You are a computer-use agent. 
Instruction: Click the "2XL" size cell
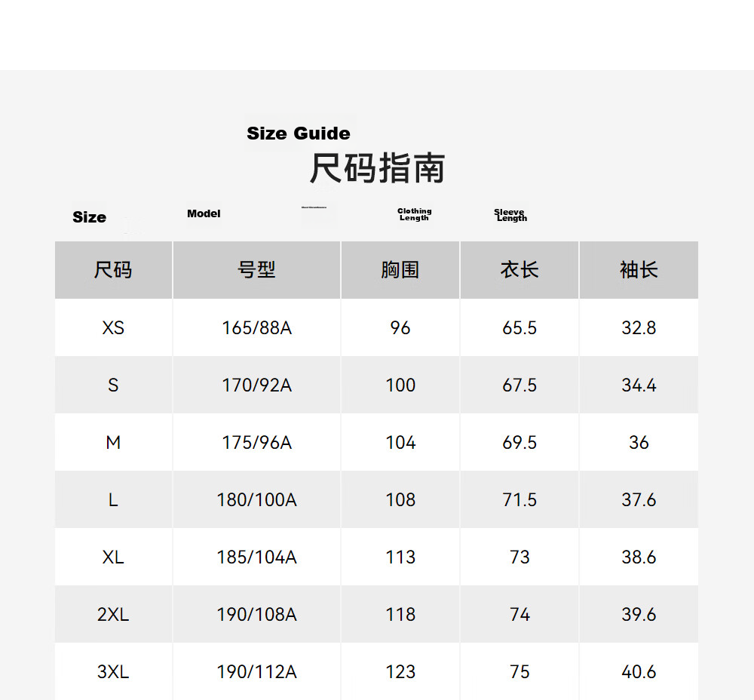pyautogui.click(x=114, y=614)
